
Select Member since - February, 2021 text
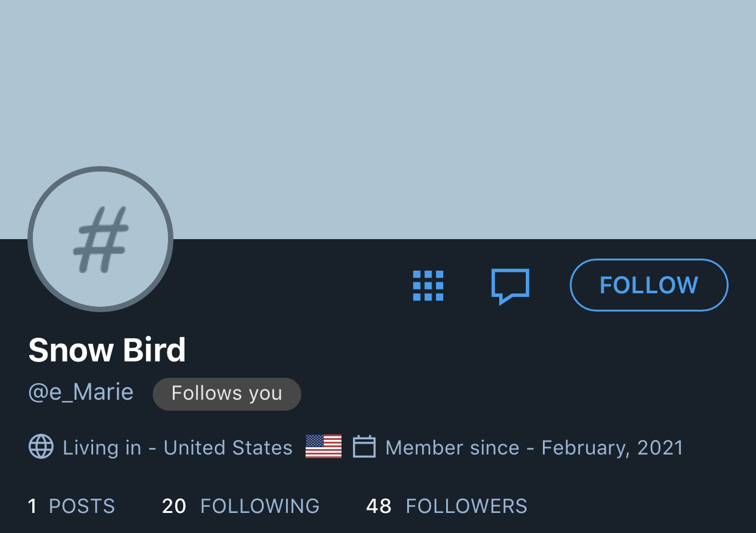(534, 448)
